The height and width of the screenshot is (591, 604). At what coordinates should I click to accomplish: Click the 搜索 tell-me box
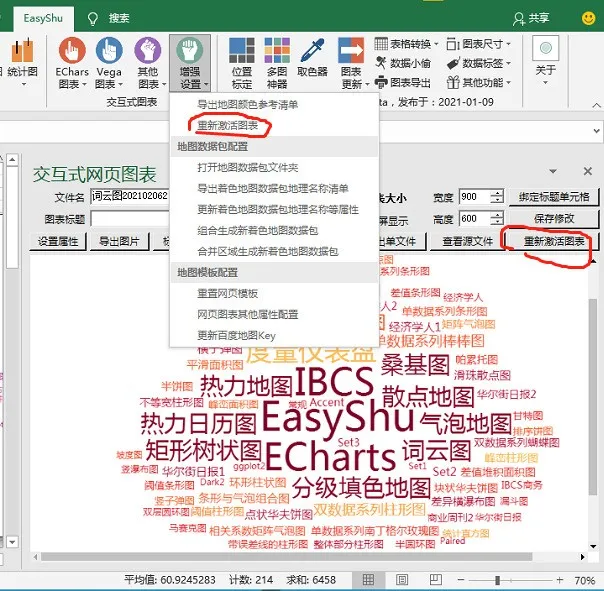(119, 18)
